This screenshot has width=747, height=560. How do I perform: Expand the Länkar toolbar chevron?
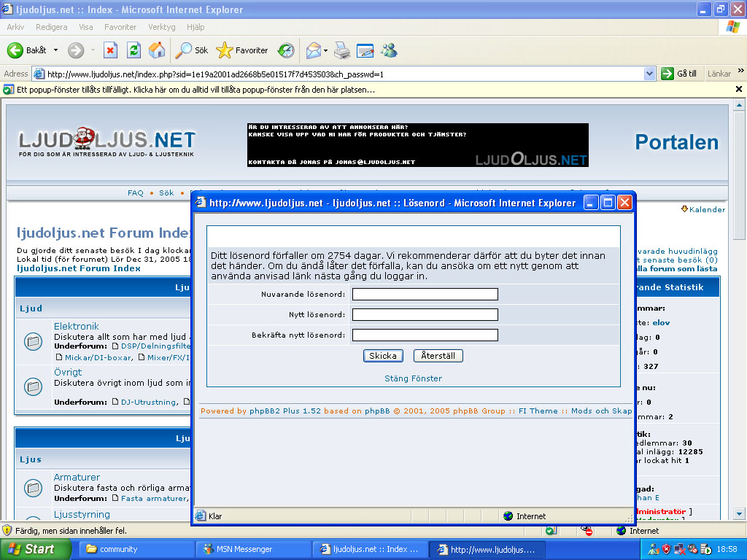[x=741, y=71]
